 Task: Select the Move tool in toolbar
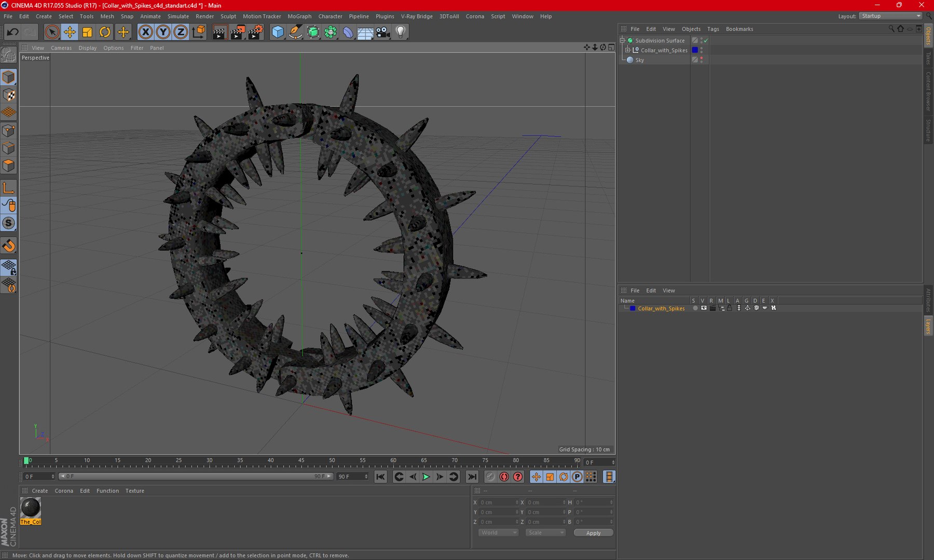(x=70, y=32)
